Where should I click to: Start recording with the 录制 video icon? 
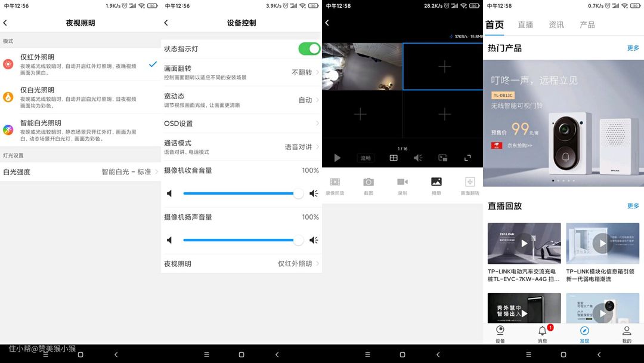tap(402, 183)
